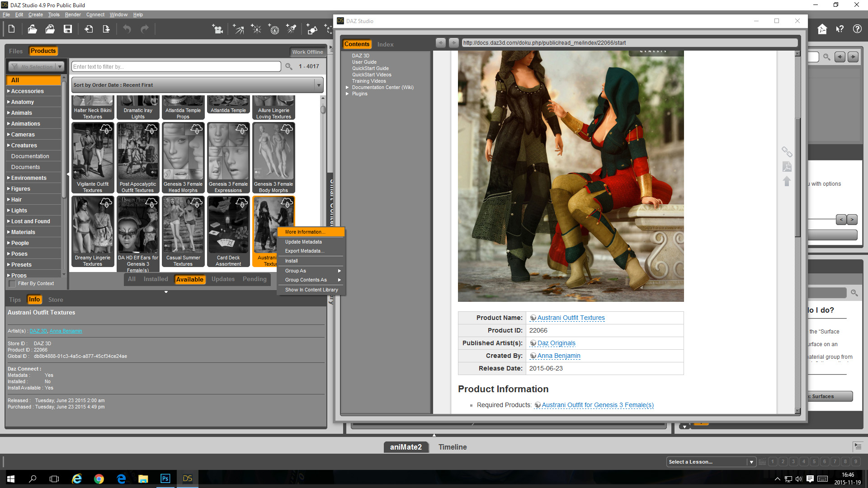Switch filter to Installed products
868x488 pixels.
coord(156,279)
